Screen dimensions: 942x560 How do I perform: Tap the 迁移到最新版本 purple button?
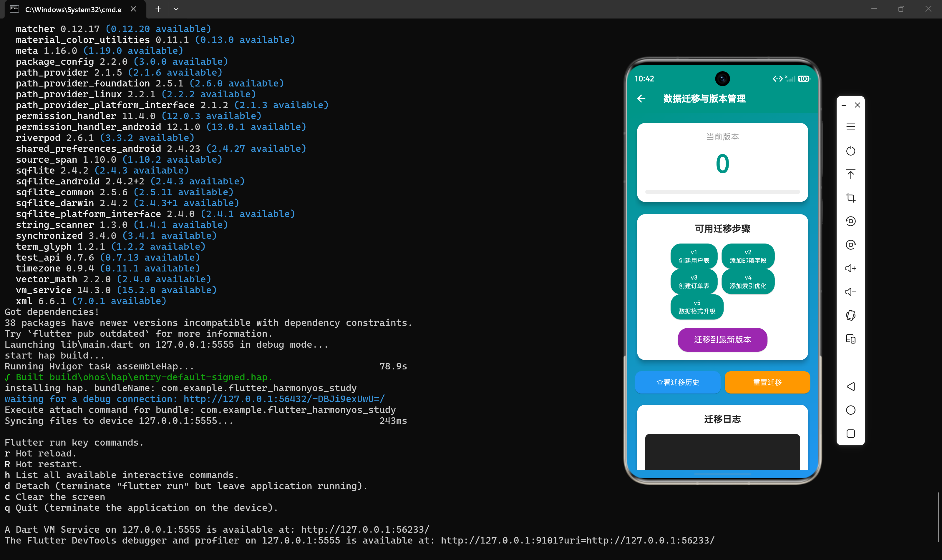(x=722, y=340)
